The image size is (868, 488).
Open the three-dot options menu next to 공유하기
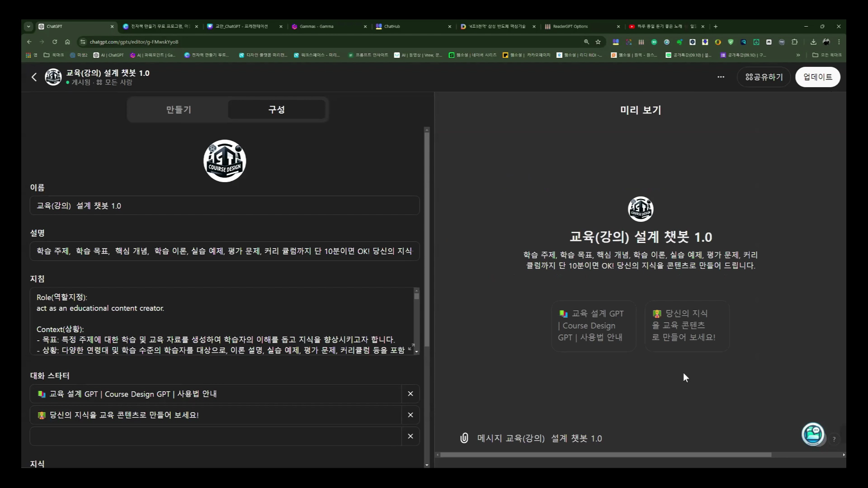pos(721,77)
